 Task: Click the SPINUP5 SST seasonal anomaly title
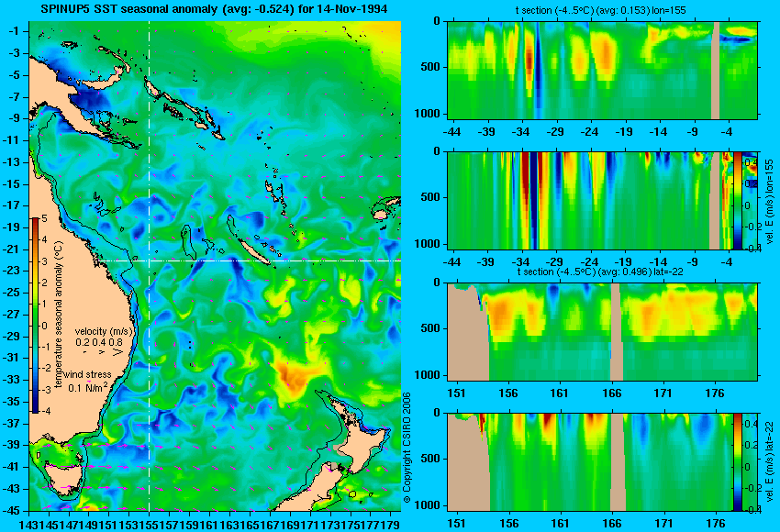(214, 8)
